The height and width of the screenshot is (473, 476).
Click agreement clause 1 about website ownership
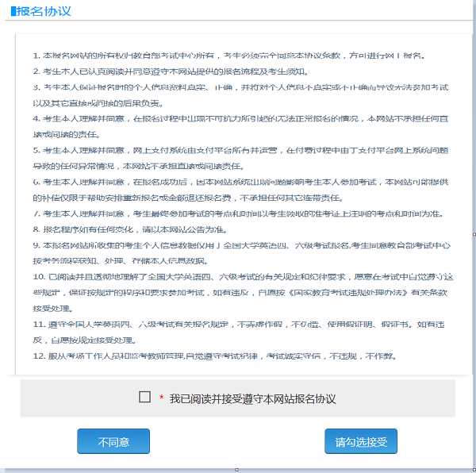pos(230,56)
